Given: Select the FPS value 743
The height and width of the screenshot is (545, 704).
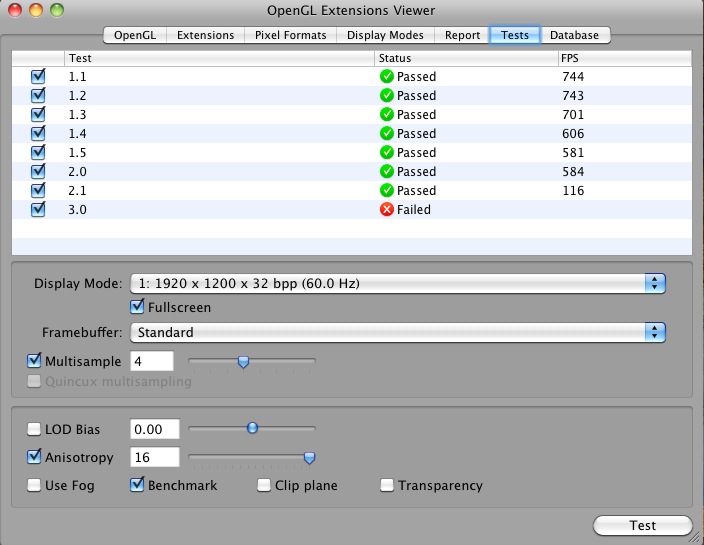Looking at the screenshot, I should [x=573, y=96].
